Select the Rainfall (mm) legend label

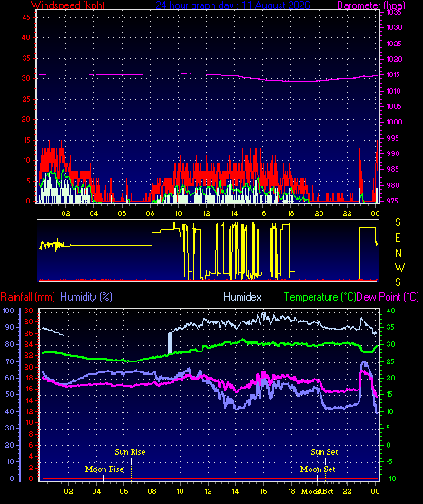click(x=27, y=297)
